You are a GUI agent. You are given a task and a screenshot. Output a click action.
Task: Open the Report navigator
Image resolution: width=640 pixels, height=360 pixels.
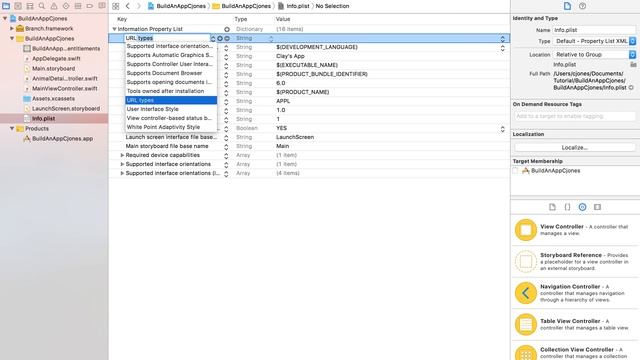[x=102, y=6]
